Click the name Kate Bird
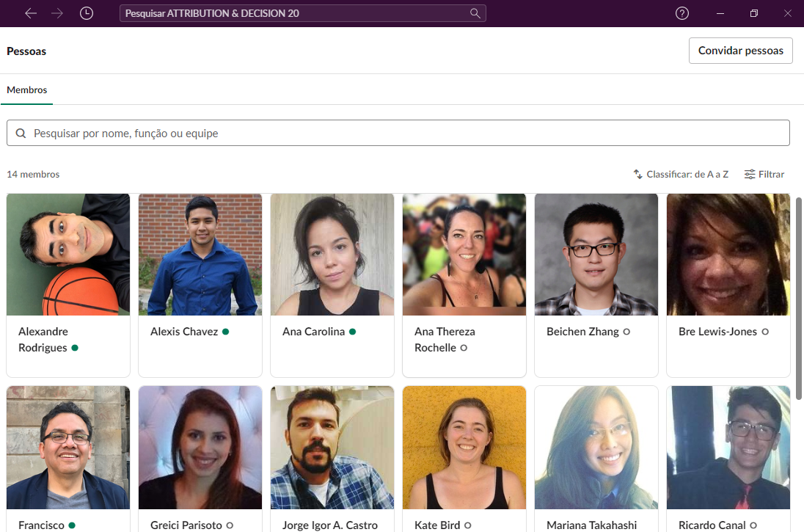 click(437, 525)
